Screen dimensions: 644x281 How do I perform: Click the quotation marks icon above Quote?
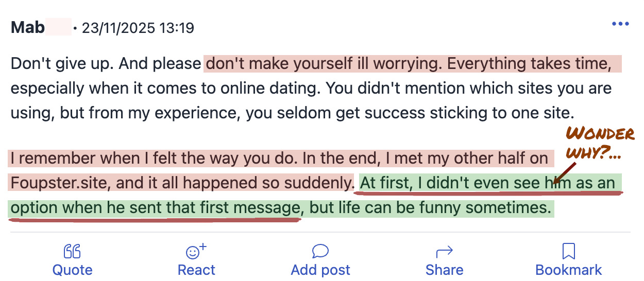pyautogui.click(x=72, y=251)
